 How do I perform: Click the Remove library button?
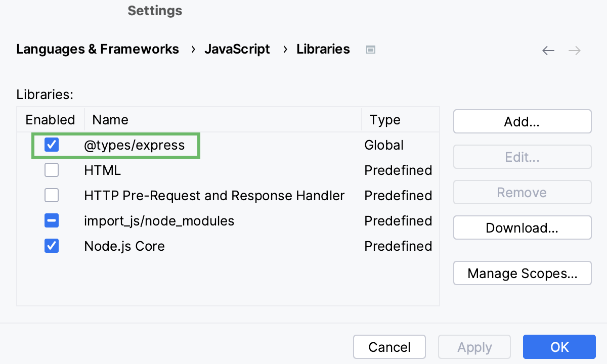coord(522,192)
